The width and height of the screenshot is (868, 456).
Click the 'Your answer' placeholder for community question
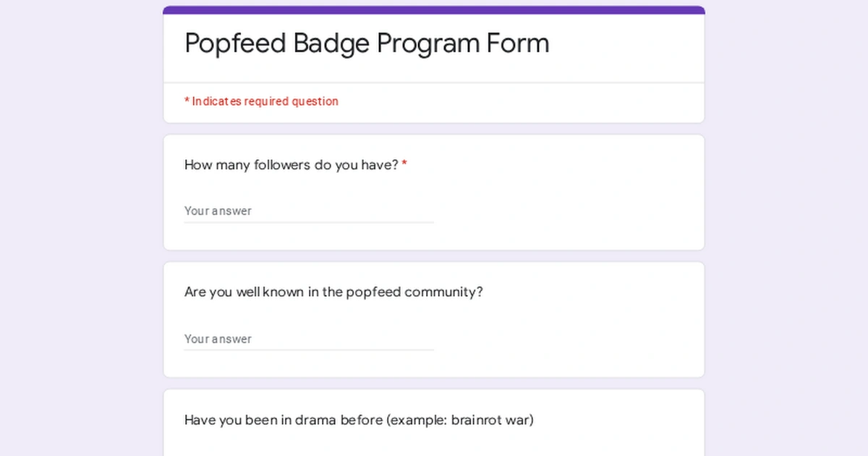point(217,339)
